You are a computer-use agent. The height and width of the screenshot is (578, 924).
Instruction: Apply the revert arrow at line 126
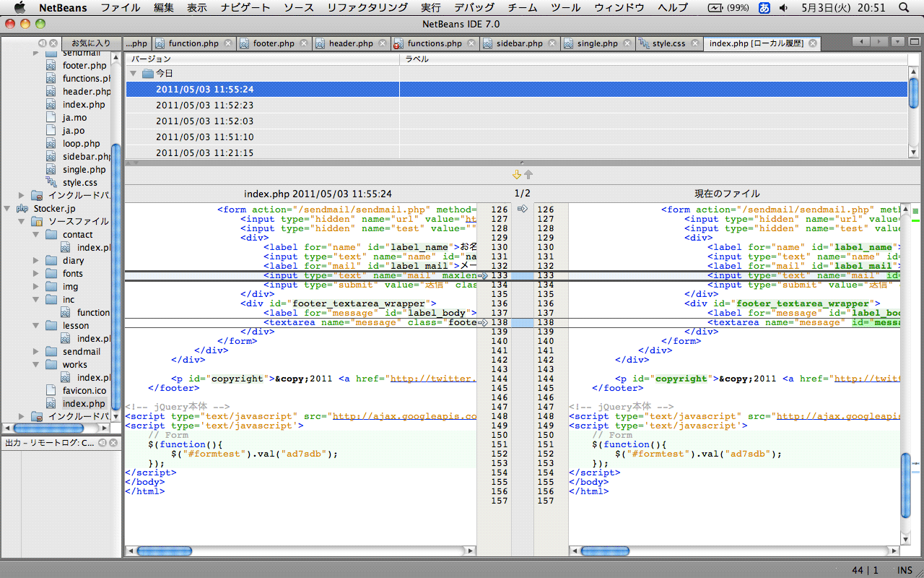pyautogui.click(x=523, y=209)
